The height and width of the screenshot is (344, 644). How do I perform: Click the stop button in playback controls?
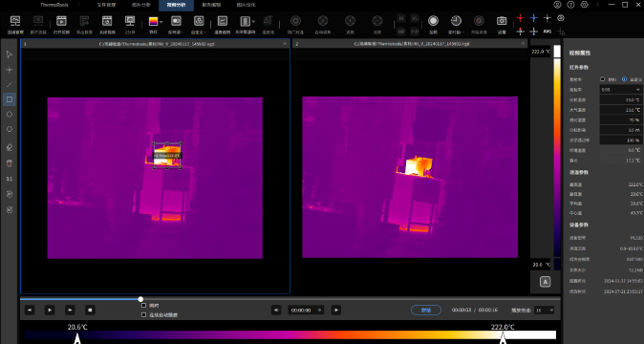coord(90,310)
